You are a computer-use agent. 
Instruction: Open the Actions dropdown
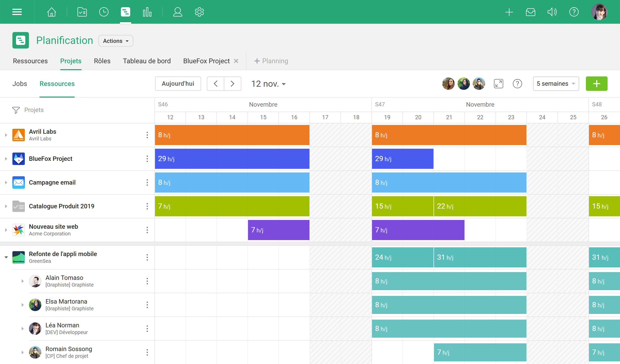(116, 41)
